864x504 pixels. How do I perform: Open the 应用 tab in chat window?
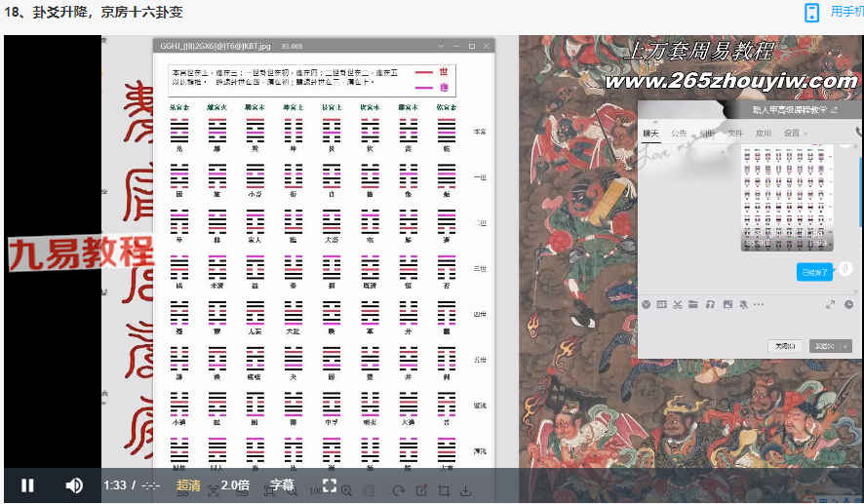(x=764, y=134)
